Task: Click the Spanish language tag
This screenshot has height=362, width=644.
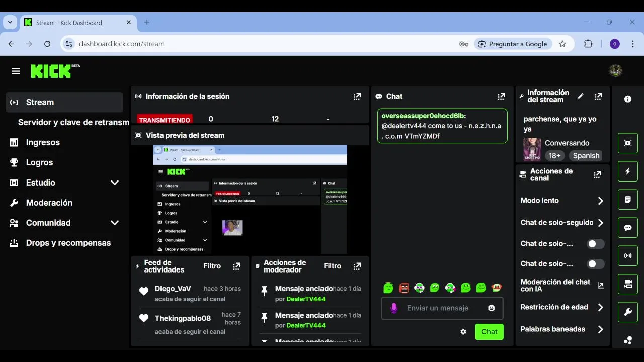Action: point(586,156)
